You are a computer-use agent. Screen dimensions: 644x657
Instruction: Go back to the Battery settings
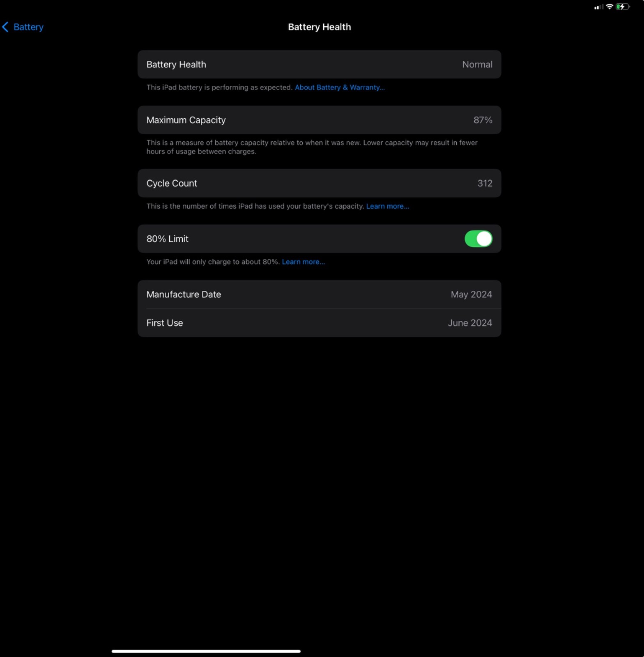[x=23, y=27]
